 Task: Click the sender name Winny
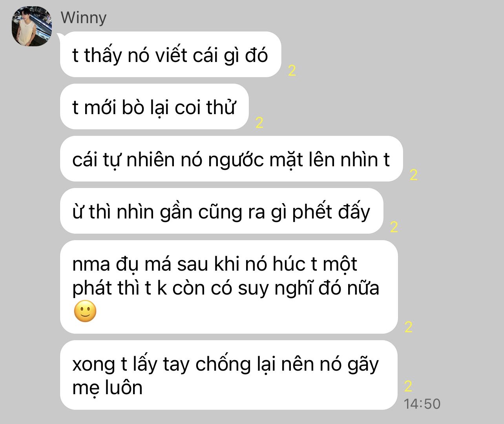pyautogui.click(x=84, y=18)
